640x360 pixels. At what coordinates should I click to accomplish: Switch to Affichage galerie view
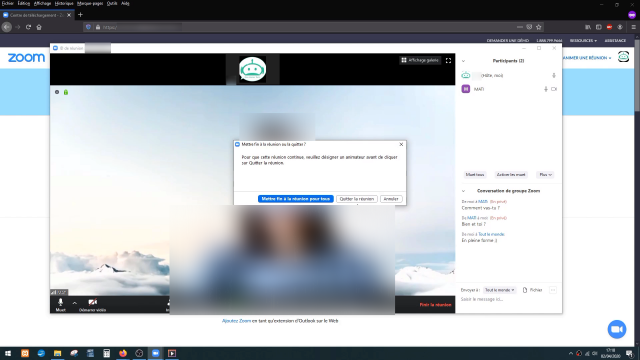(420, 60)
